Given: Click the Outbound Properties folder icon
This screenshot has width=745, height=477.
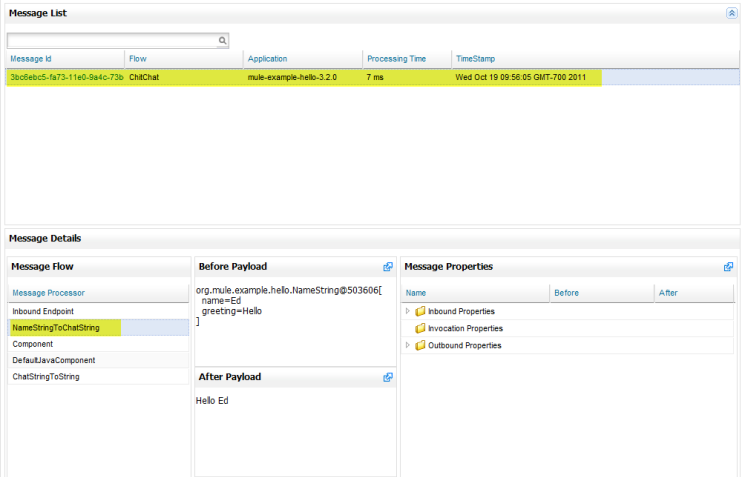Looking at the screenshot, I should click(420, 345).
